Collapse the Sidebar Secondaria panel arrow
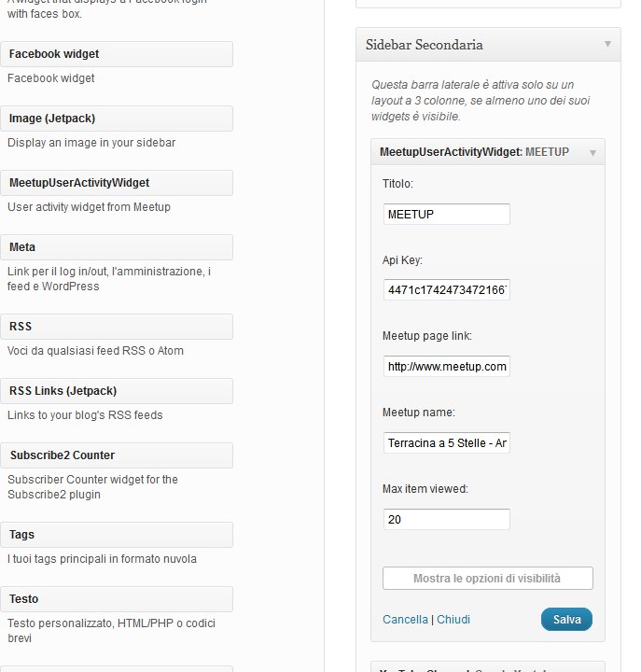 click(607, 44)
